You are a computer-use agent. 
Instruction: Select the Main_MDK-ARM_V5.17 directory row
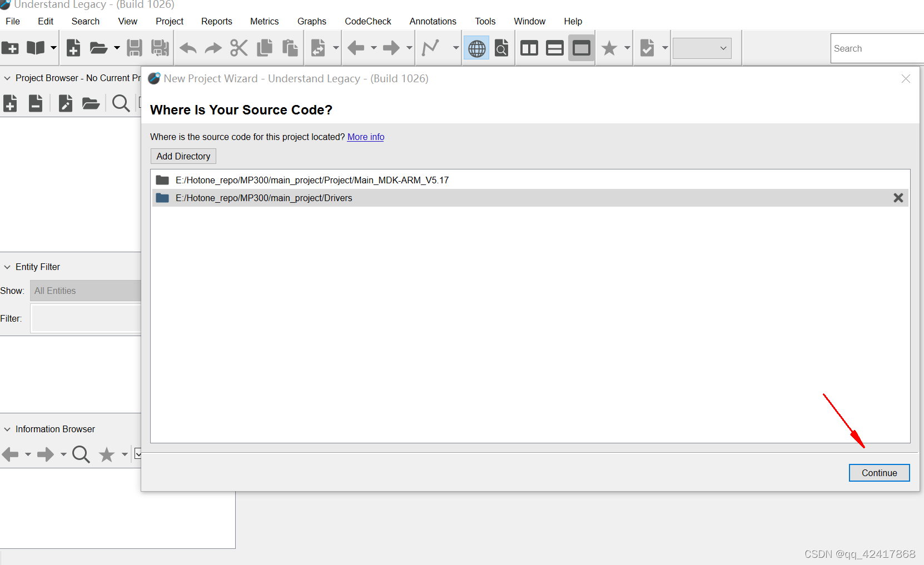(530, 180)
